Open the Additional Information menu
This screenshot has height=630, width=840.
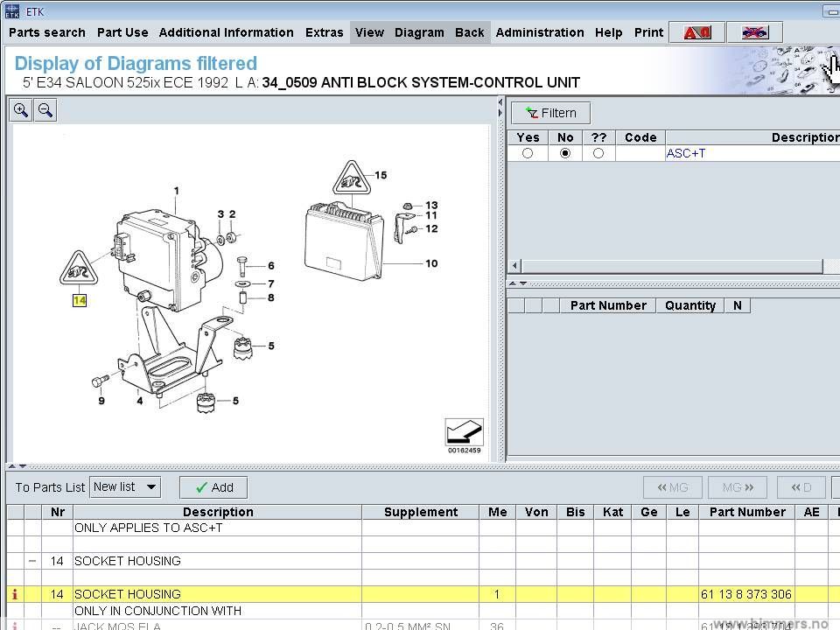[x=226, y=32]
